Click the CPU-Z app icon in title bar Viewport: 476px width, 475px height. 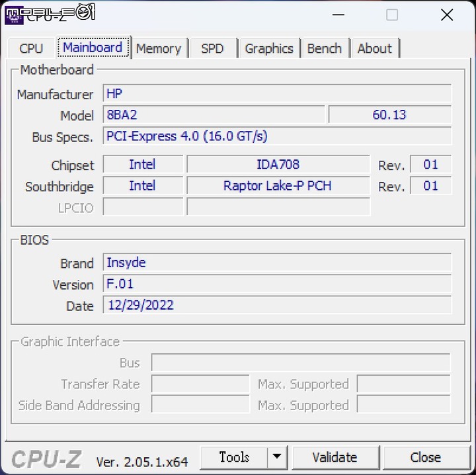point(14,16)
